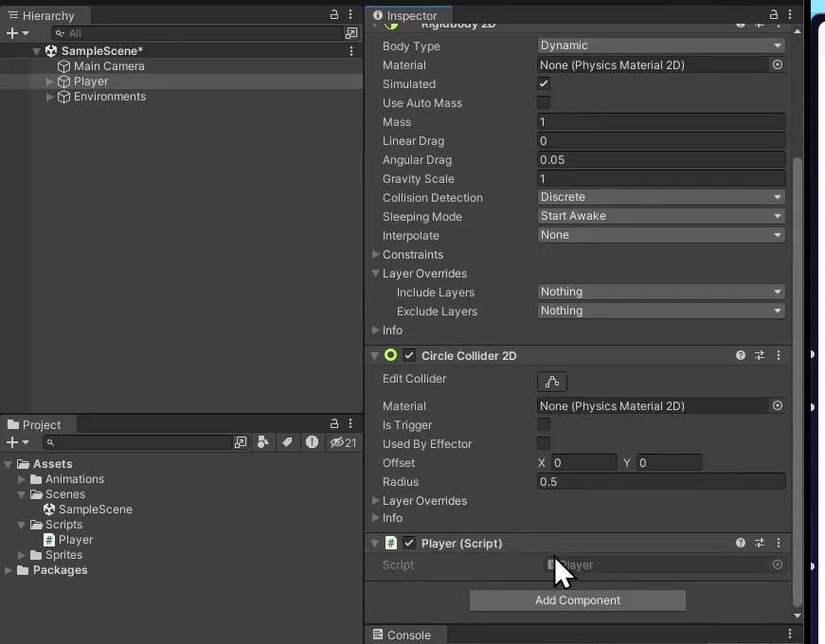
Task: Open Circle Collider 2D help reference icon
Action: coord(741,356)
